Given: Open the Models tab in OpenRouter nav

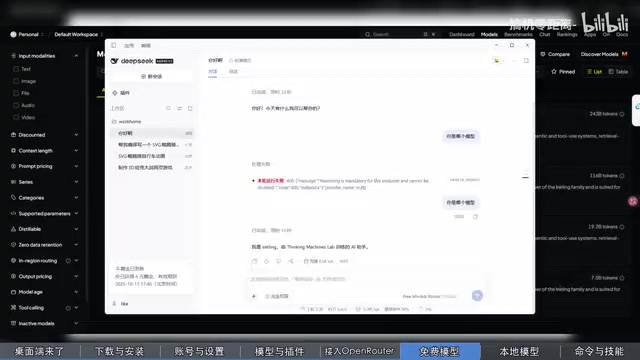Looking at the screenshot, I should tap(489, 35).
